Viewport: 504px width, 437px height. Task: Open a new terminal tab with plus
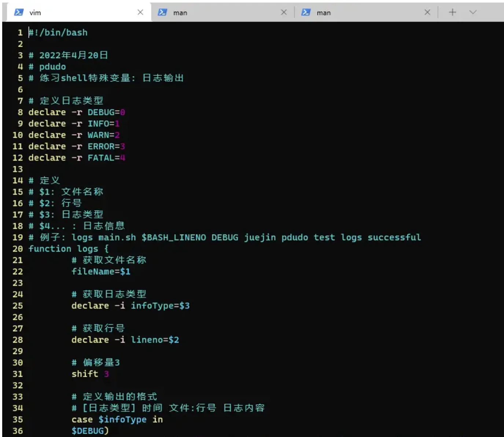(453, 12)
